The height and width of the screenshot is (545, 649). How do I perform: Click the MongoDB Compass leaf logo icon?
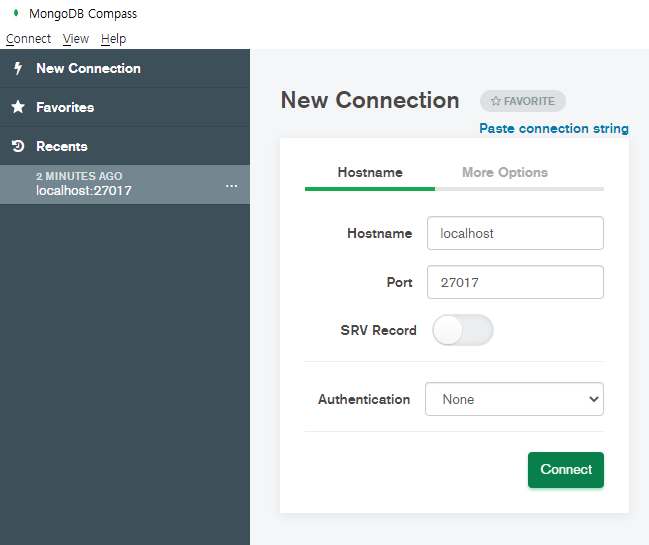click(16, 13)
